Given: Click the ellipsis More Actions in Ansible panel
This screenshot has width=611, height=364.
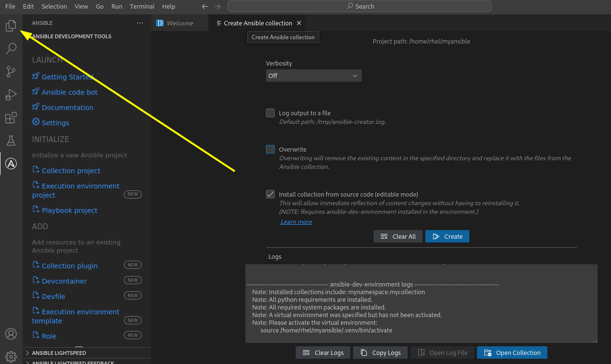Looking at the screenshot, I should point(140,23).
